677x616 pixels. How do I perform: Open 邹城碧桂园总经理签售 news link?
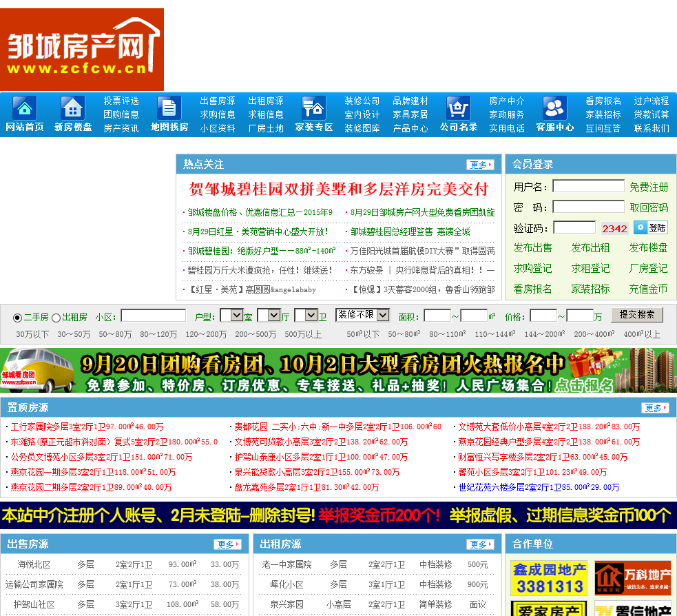pyautogui.click(x=410, y=232)
